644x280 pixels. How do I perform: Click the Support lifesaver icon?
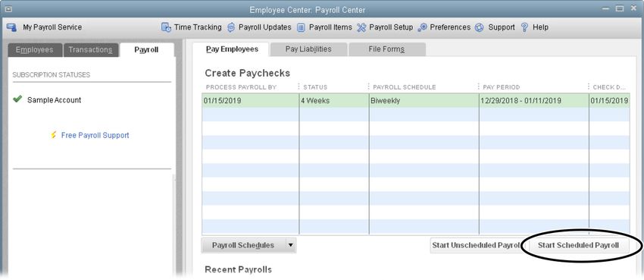pyautogui.click(x=479, y=27)
